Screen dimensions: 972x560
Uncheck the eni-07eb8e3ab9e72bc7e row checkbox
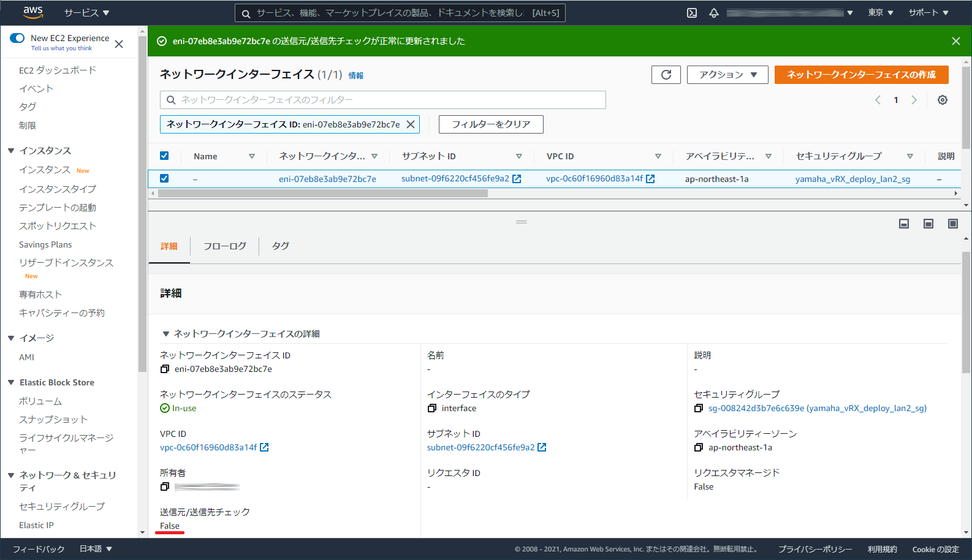point(164,178)
